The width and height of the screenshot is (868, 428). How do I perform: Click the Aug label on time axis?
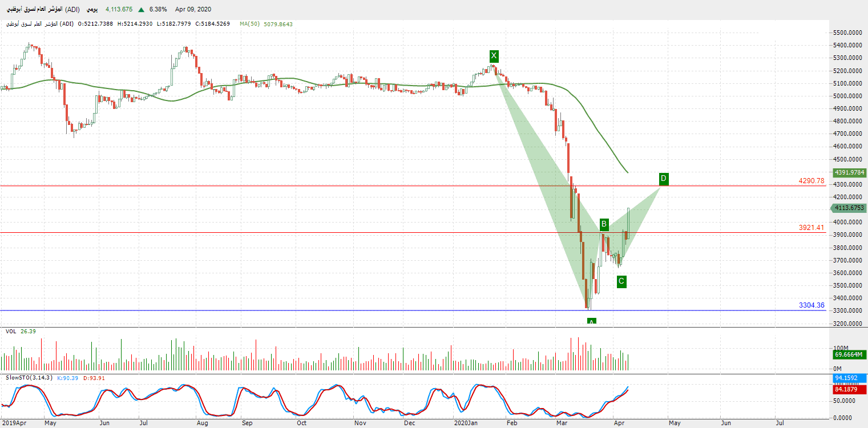tap(202, 423)
